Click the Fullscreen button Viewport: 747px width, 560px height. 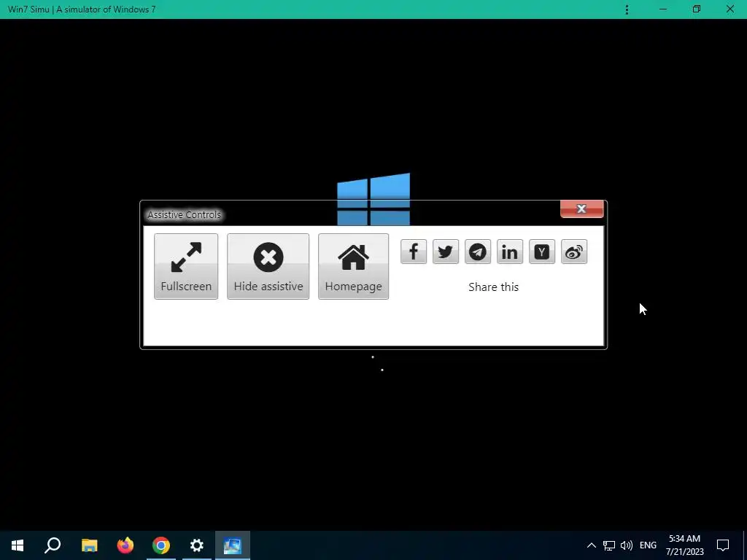click(186, 266)
